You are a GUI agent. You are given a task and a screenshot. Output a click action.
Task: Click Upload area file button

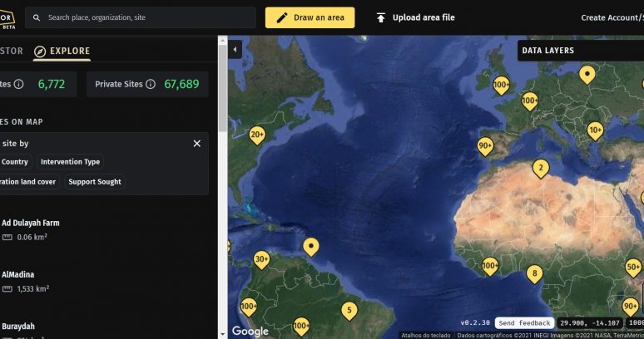click(x=415, y=17)
